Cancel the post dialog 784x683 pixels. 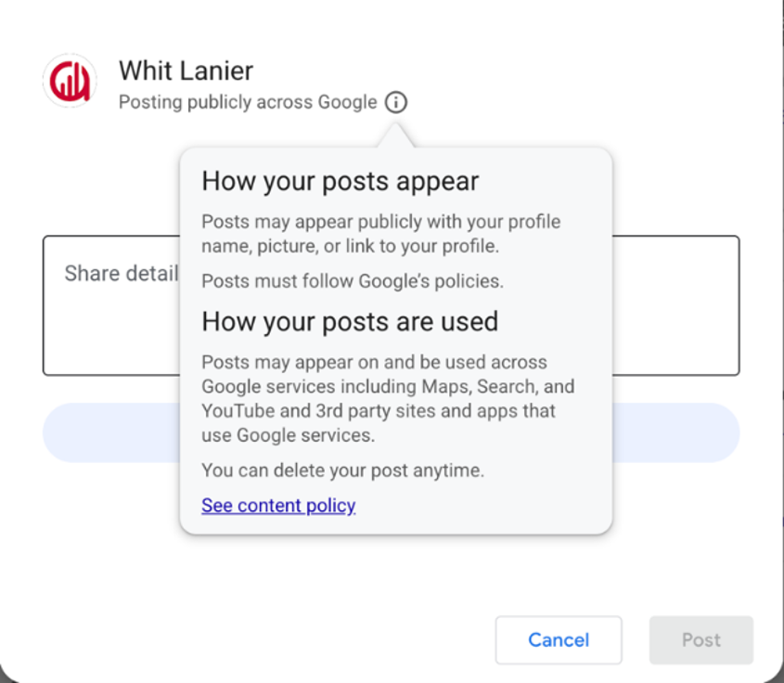tap(559, 640)
